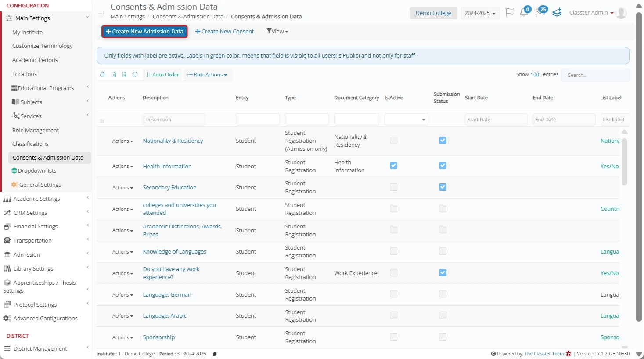Click the layers plus icon in header
This screenshot has width=644, height=359.
tap(557, 12)
